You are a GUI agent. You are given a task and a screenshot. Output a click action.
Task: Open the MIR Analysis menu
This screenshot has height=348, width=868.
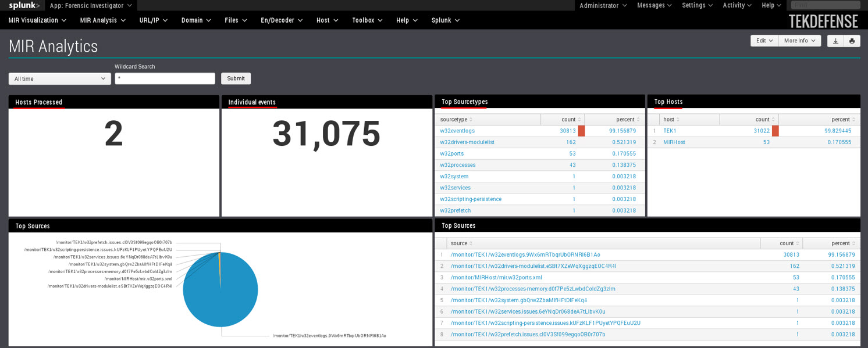102,20
